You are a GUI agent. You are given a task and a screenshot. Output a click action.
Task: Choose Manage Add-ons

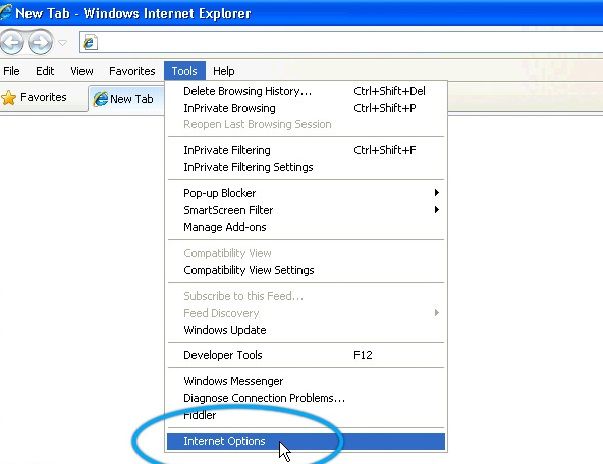306,227
